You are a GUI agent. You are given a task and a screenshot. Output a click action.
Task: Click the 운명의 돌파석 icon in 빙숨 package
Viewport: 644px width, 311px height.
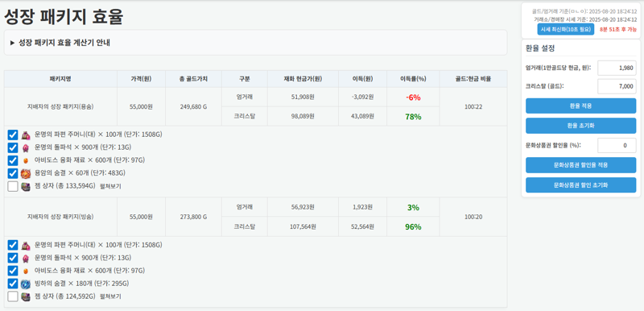point(26,258)
